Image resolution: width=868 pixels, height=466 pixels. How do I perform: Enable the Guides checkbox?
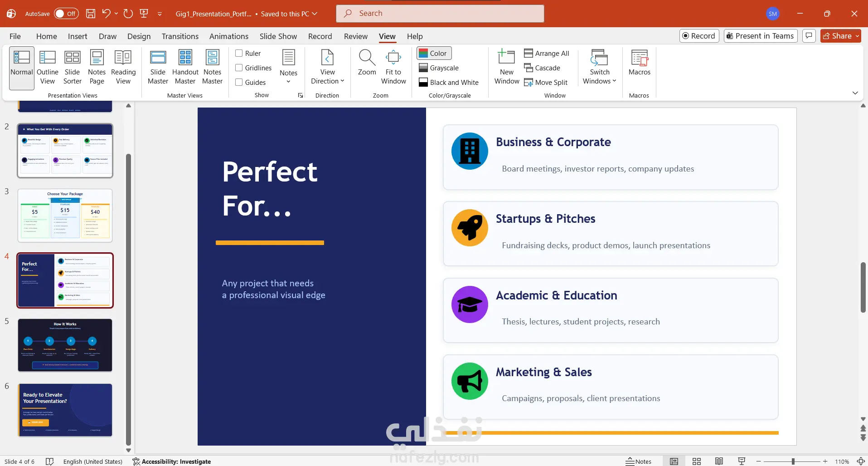(239, 82)
